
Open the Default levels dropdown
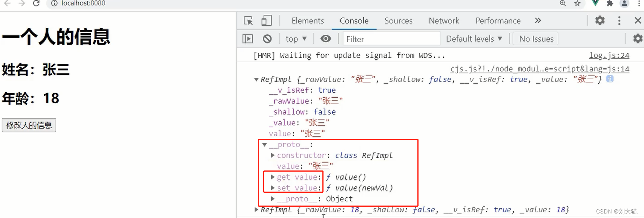point(474,39)
